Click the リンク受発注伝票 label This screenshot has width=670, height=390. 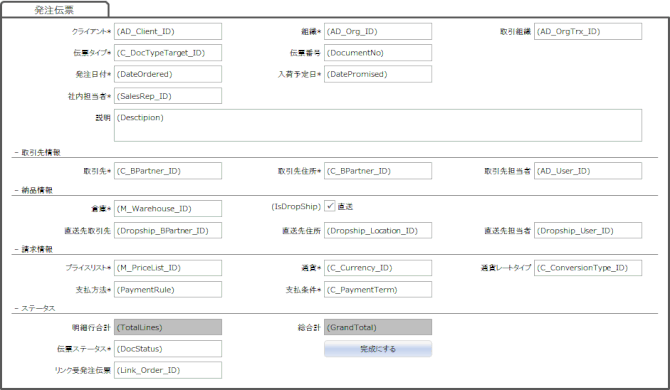(x=83, y=370)
